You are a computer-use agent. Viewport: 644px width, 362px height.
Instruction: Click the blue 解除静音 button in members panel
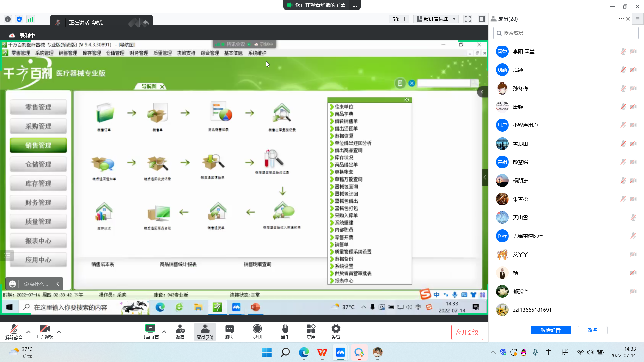tap(550, 330)
